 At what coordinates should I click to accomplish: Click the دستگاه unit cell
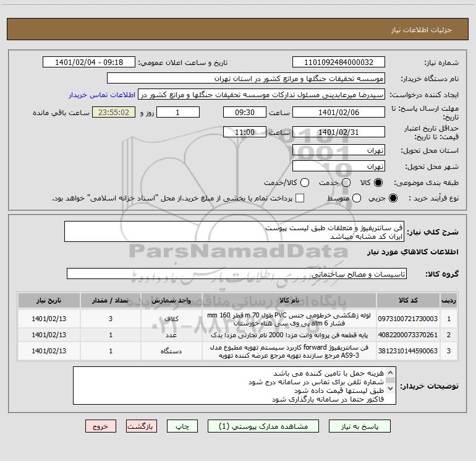coord(171,351)
